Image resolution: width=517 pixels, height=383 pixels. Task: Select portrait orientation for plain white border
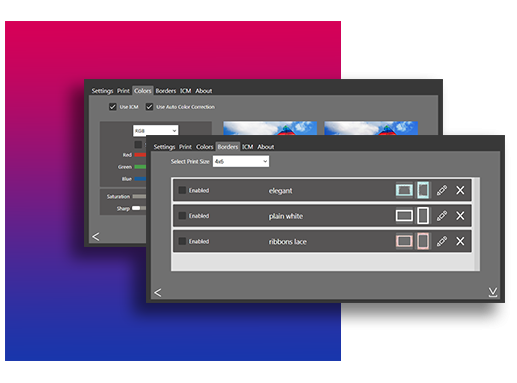pos(423,216)
